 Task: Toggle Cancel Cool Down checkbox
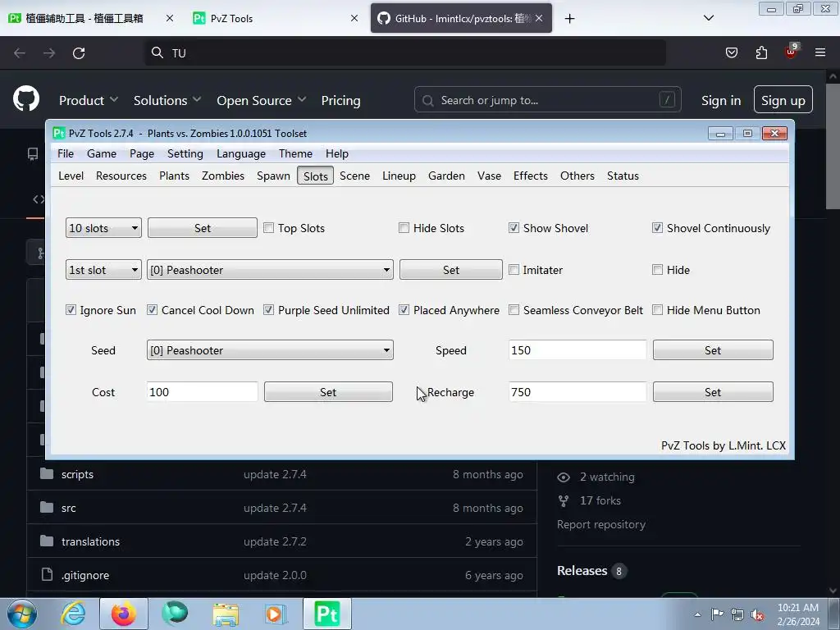(x=152, y=309)
